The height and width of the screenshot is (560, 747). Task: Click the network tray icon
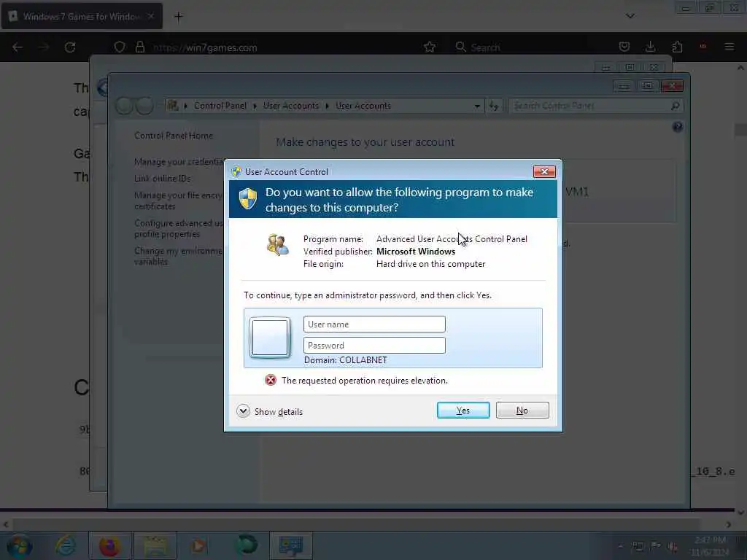click(638, 547)
